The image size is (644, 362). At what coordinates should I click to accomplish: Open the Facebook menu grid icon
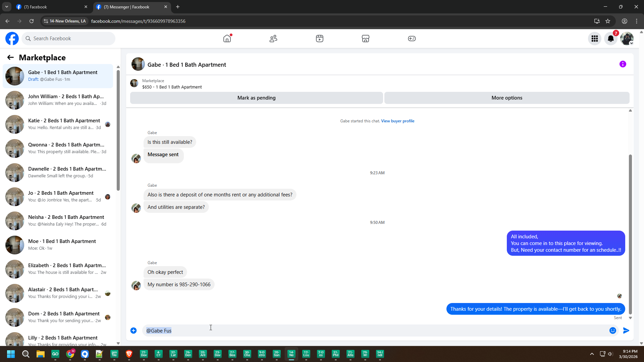(x=595, y=39)
